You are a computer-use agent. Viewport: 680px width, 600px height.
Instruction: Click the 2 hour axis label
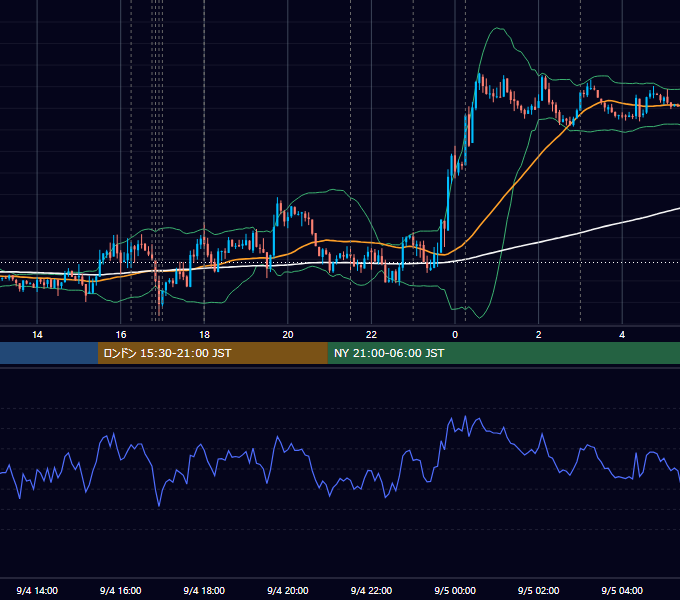[538, 335]
